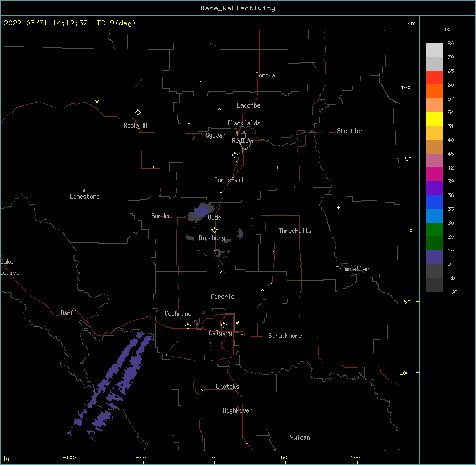This screenshot has height=465, width=476.
Task: Click the Lacombe city label
Action: point(248,105)
